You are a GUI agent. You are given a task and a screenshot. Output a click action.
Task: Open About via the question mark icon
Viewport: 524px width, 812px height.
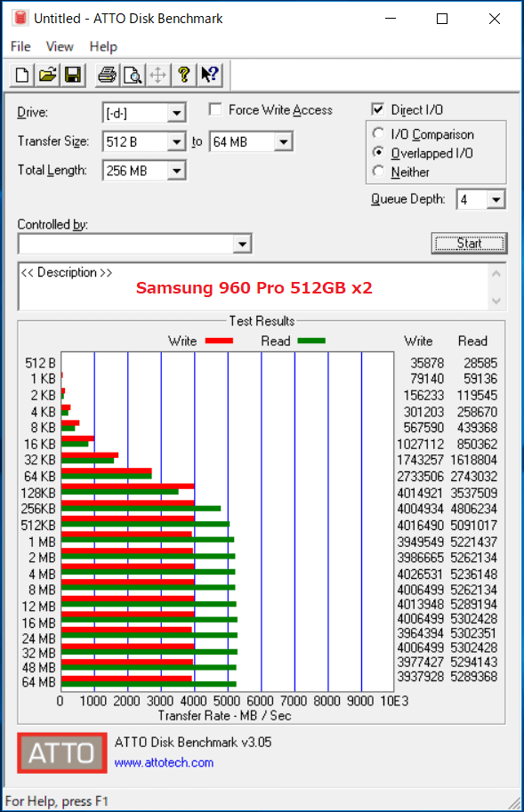(183, 75)
